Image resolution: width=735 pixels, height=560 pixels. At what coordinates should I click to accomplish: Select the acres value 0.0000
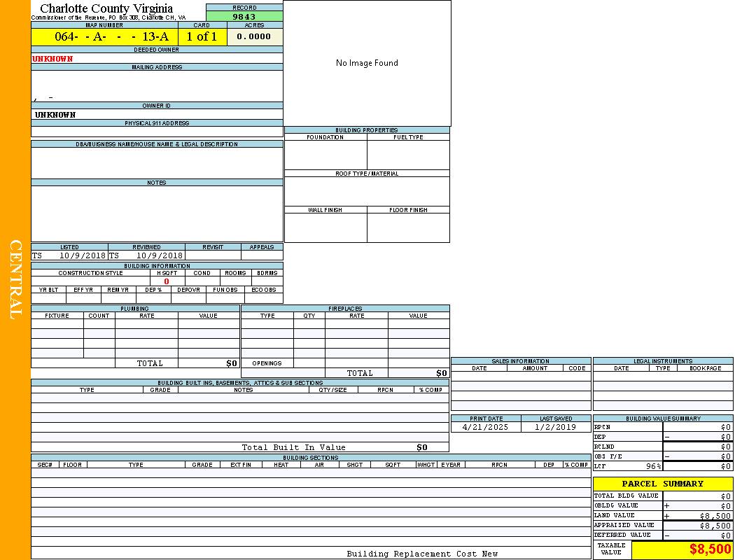254,37
